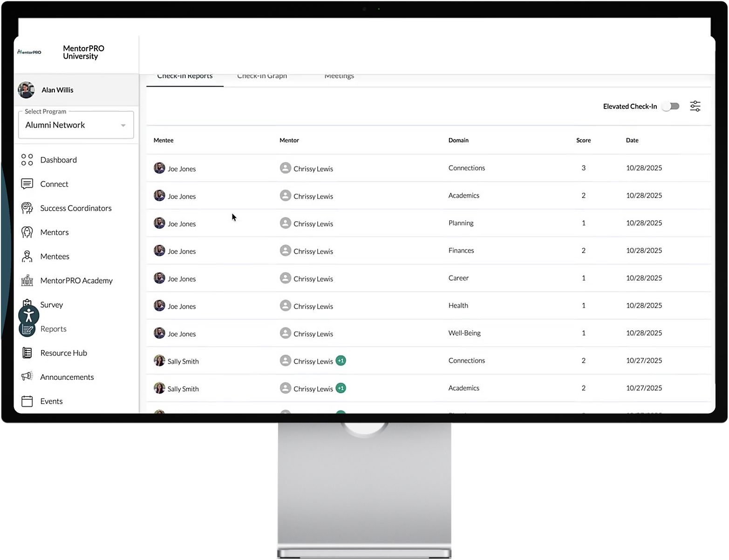Click the Health domain cell

458,305
